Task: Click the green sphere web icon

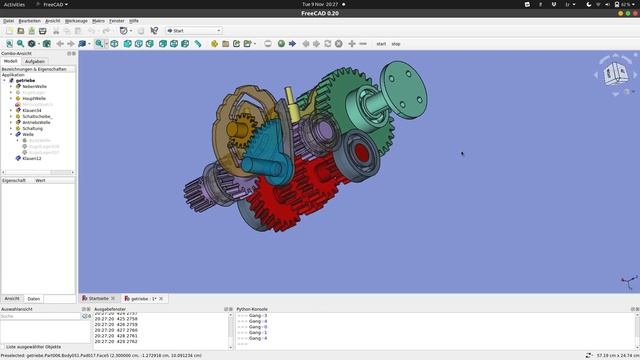Action: coord(281,44)
